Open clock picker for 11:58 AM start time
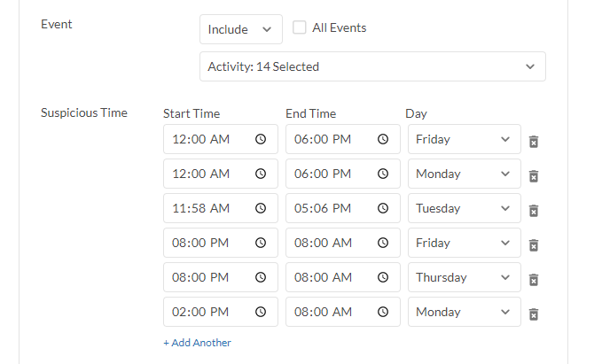Image resolution: width=602 pixels, height=364 pixels. (261, 209)
